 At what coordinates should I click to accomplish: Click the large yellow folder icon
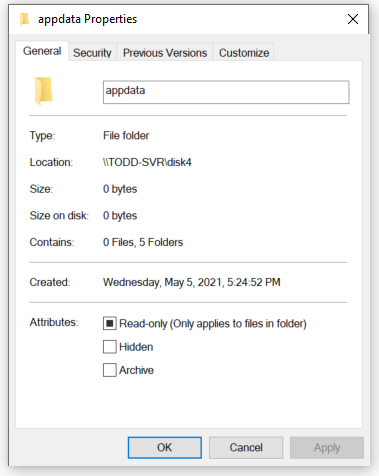[44, 91]
